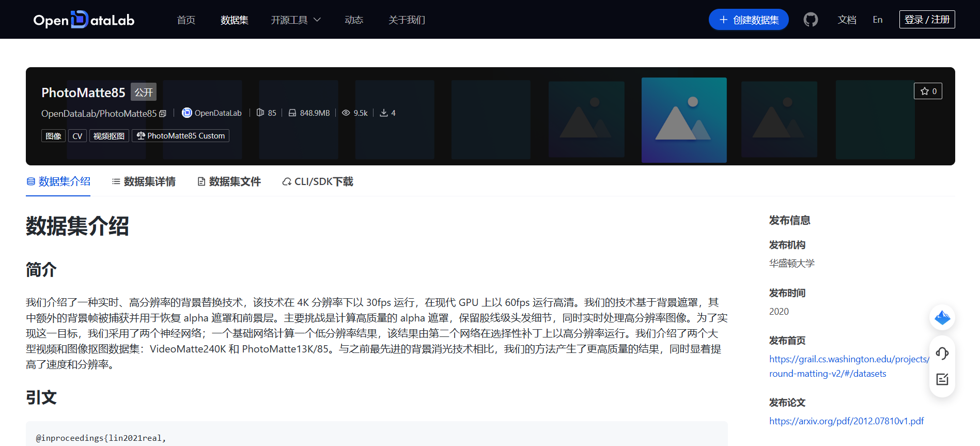Click the OpenDataLab logo
The width and height of the screenshot is (980, 446).
click(x=84, y=20)
